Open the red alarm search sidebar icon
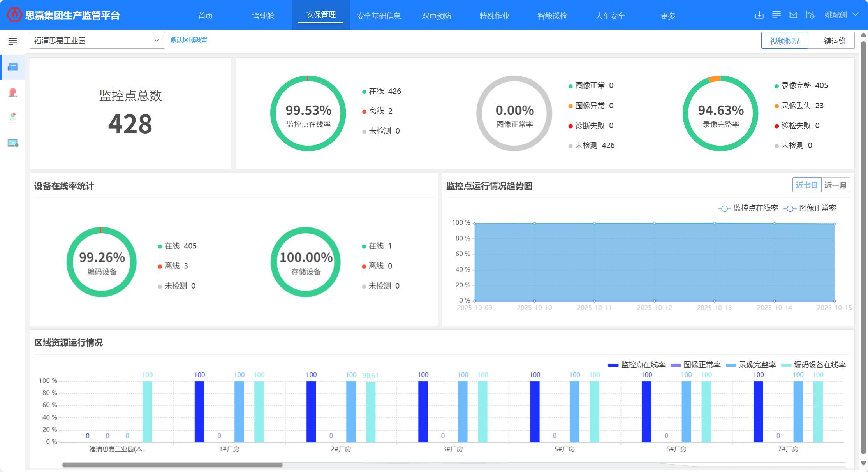This screenshot has height=472, width=868. [x=13, y=93]
